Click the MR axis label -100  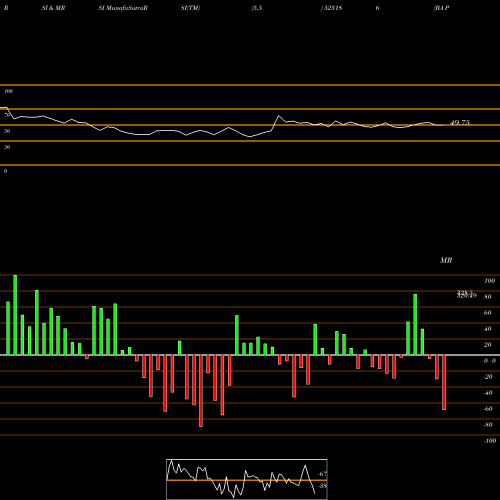[x=490, y=441]
